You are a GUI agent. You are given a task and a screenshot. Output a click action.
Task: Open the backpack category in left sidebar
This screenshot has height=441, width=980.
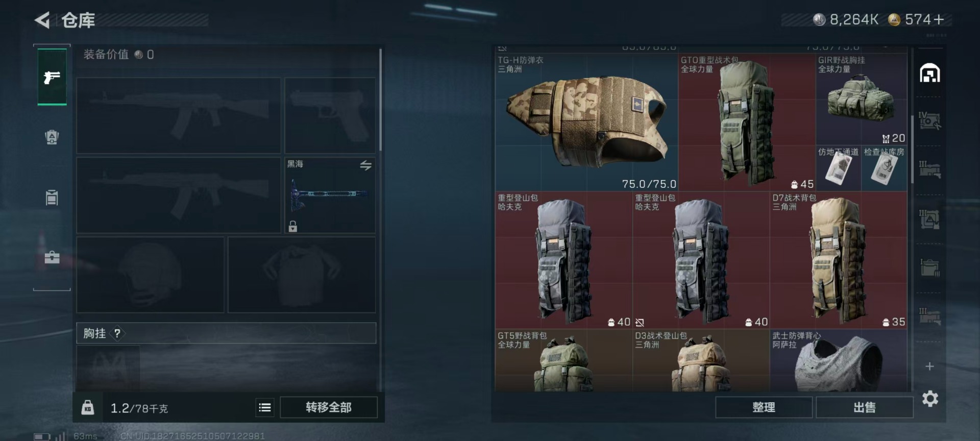(52, 137)
